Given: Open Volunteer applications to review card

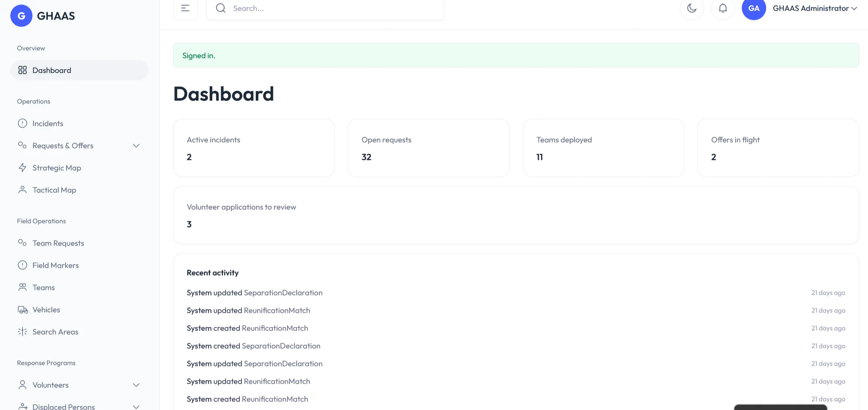Looking at the screenshot, I should tap(516, 215).
